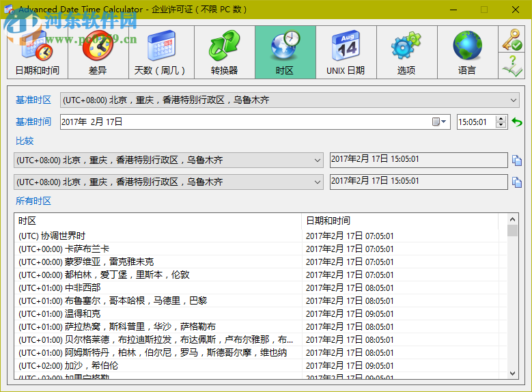The width and height of the screenshot is (532, 392).
Task: Expand the second comparison time zone dropdown
Action: [x=318, y=182]
